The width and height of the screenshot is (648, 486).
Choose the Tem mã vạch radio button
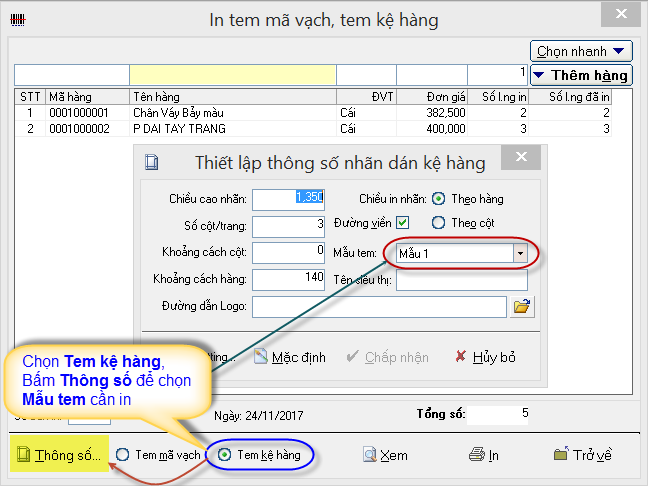tap(123, 455)
